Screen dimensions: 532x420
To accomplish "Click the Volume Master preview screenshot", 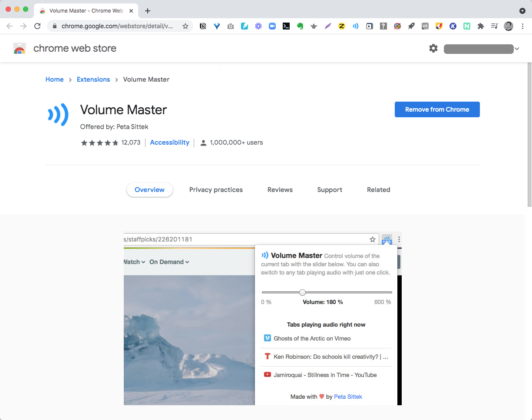I will pos(262,318).
